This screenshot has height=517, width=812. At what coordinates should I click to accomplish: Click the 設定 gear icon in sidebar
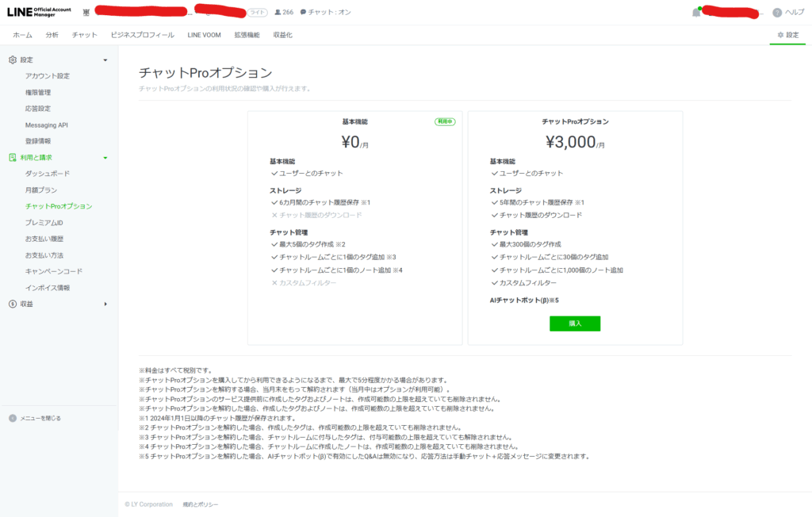pyautogui.click(x=11, y=59)
